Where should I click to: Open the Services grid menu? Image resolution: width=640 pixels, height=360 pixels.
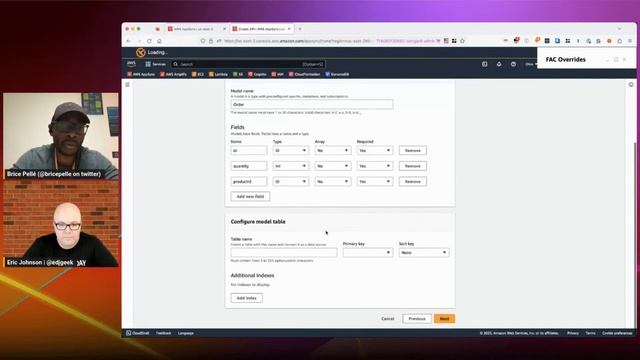(x=156, y=64)
